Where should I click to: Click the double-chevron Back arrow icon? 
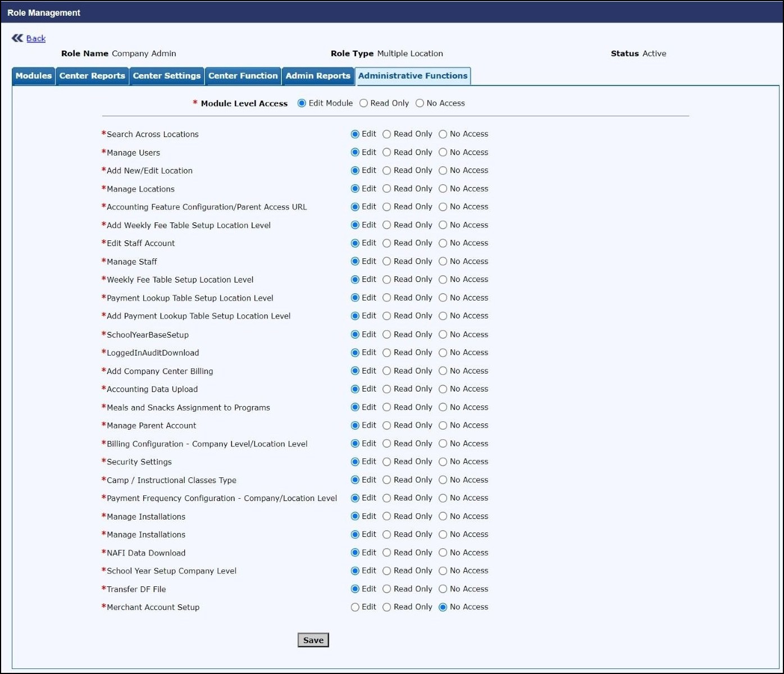click(x=17, y=38)
